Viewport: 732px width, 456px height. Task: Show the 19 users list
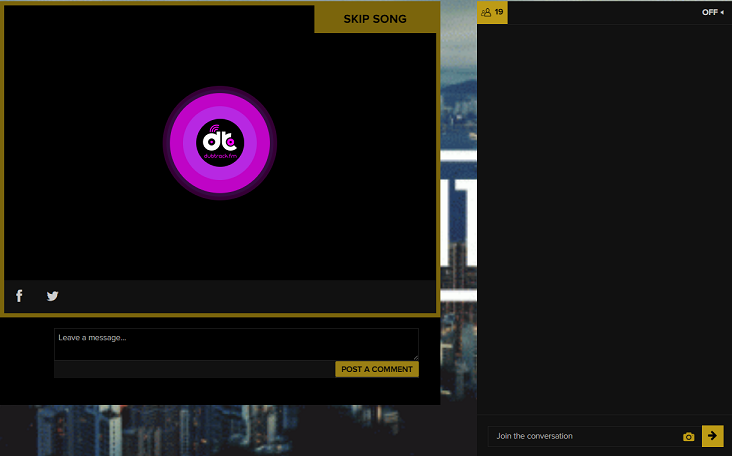pyautogui.click(x=492, y=12)
